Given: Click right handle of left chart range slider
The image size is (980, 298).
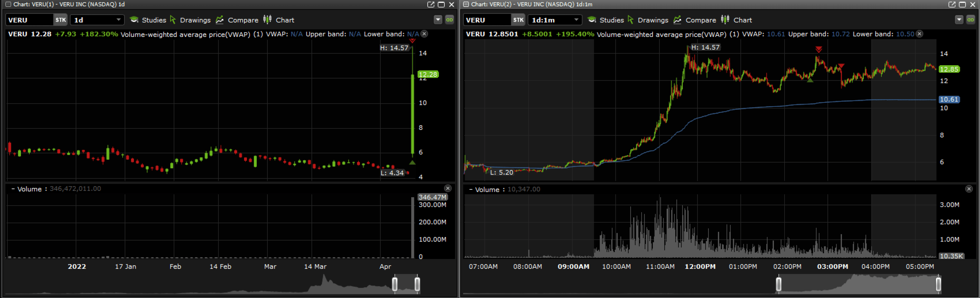Looking at the screenshot, I should pos(417,284).
